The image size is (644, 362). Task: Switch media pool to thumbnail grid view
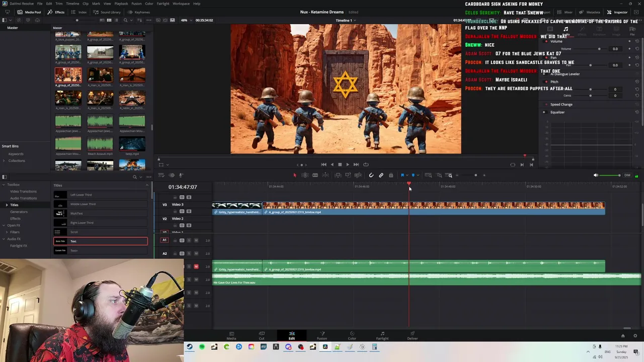point(109,20)
